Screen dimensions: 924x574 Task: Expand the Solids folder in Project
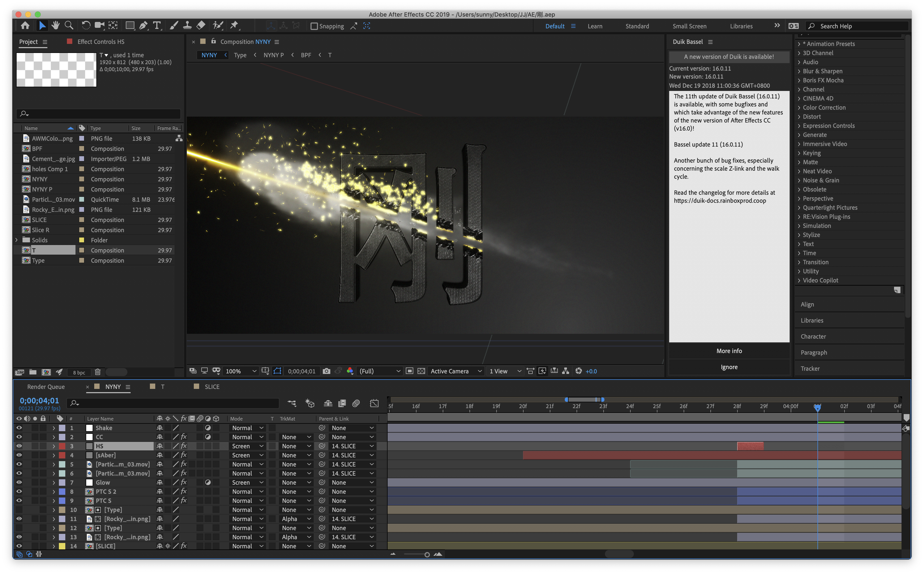coord(16,240)
